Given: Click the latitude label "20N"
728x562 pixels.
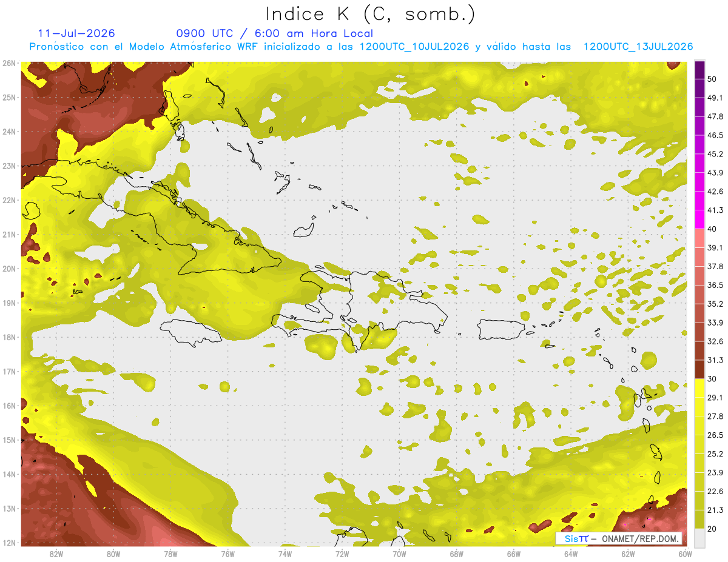Looking at the screenshot, I should point(8,269).
